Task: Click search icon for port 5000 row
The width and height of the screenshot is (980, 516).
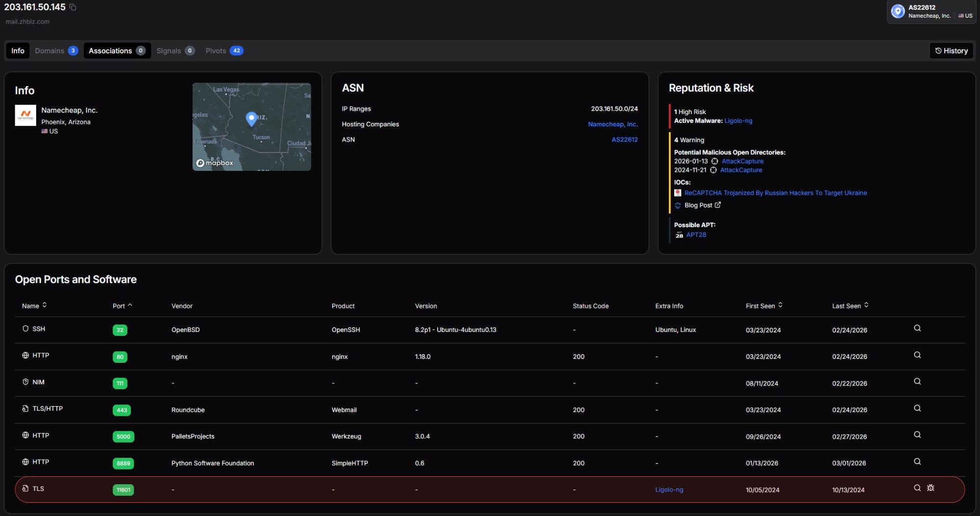Action: 917,435
